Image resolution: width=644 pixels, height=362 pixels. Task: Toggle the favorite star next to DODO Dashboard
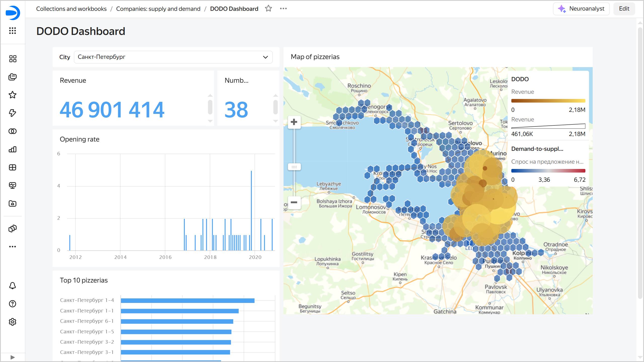point(268,8)
